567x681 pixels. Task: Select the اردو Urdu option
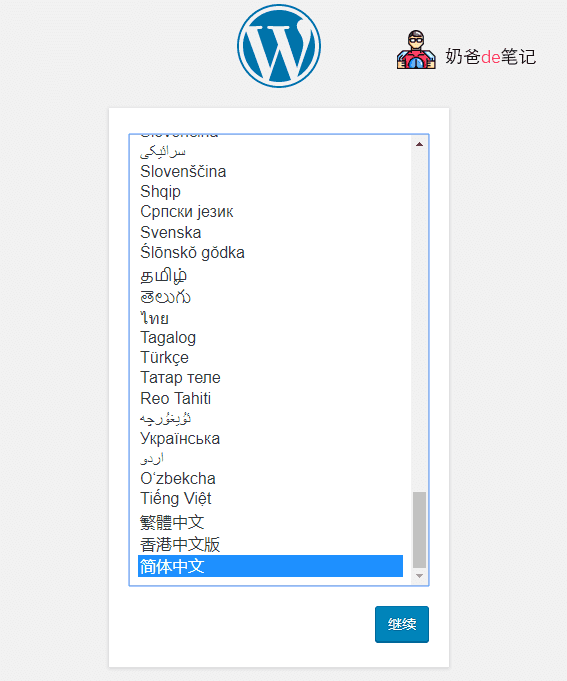[270, 458]
